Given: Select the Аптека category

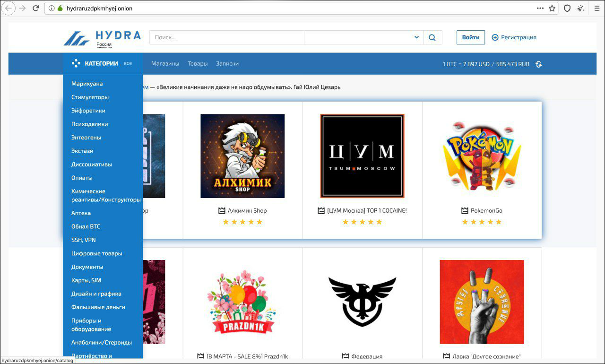Looking at the screenshot, I should (81, 213).
